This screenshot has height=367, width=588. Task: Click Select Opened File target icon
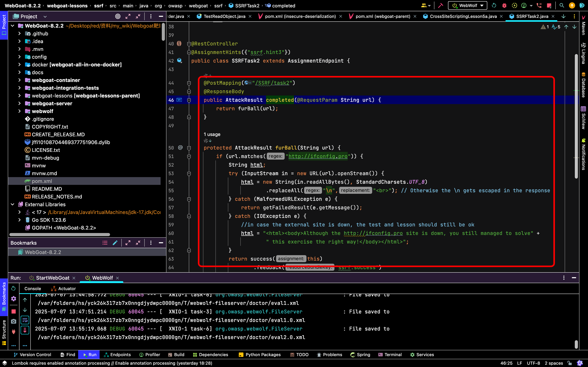[x=118, y=16]
